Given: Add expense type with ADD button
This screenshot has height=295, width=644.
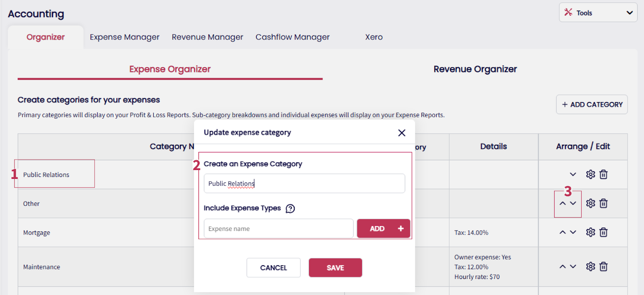Looking at the screenshot, I should click(x=383, y=229).
